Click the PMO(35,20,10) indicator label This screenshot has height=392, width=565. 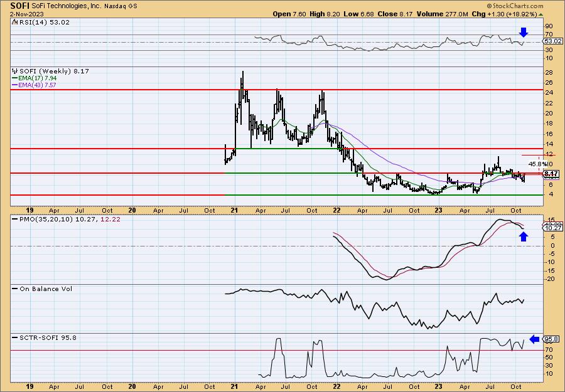46,220
